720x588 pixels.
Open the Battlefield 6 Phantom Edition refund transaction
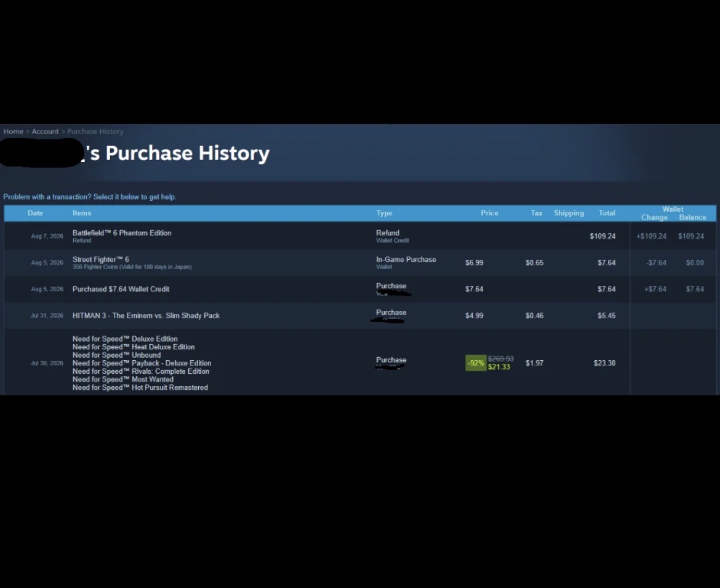[360, 236]
